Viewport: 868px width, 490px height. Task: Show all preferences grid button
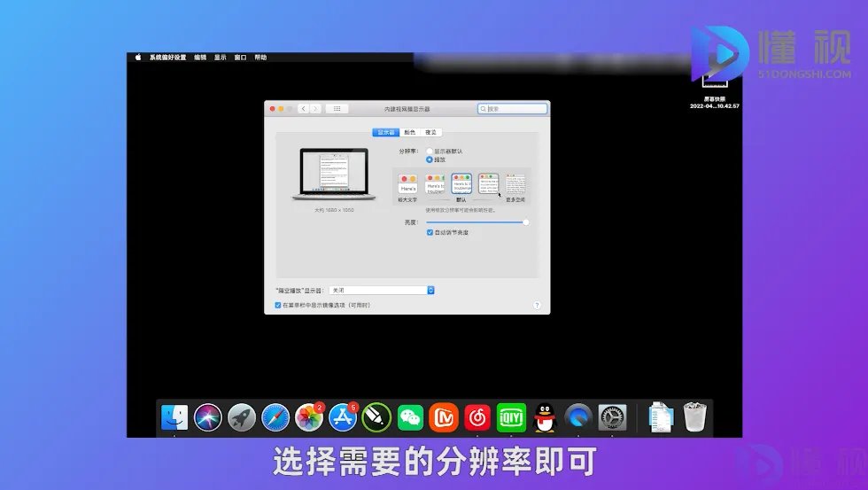click(x=337, y=108)
